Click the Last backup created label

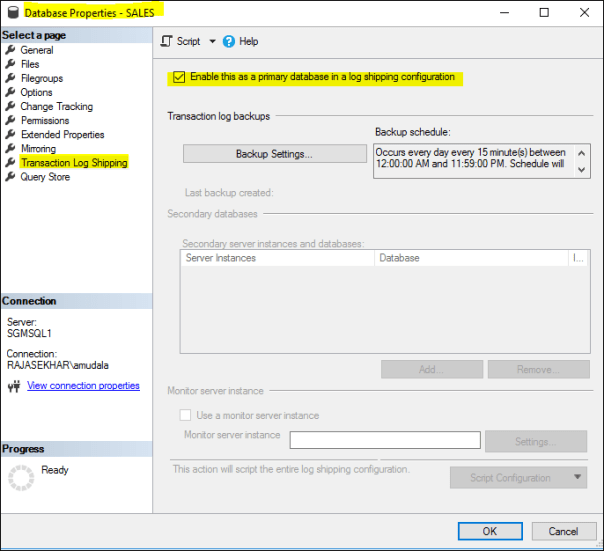click(229, 193)
